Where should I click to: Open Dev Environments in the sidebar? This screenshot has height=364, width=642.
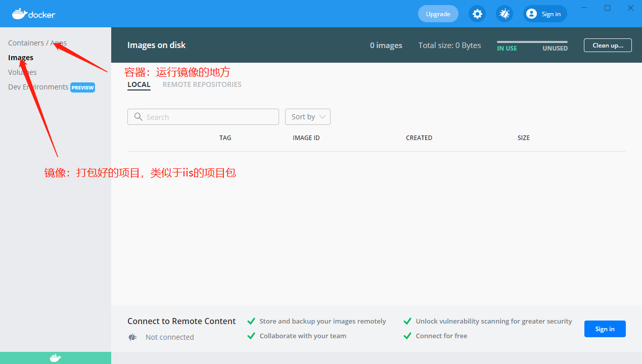pyautogui.click(x=38, y=87)
